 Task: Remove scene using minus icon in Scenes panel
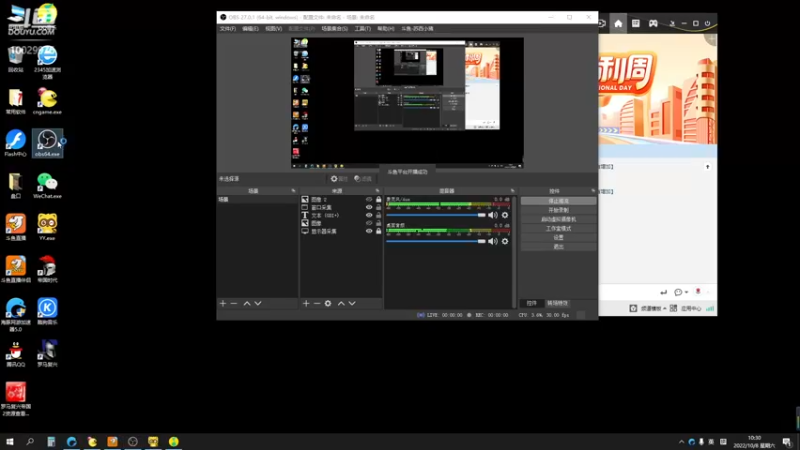click(x=234, y=304)
